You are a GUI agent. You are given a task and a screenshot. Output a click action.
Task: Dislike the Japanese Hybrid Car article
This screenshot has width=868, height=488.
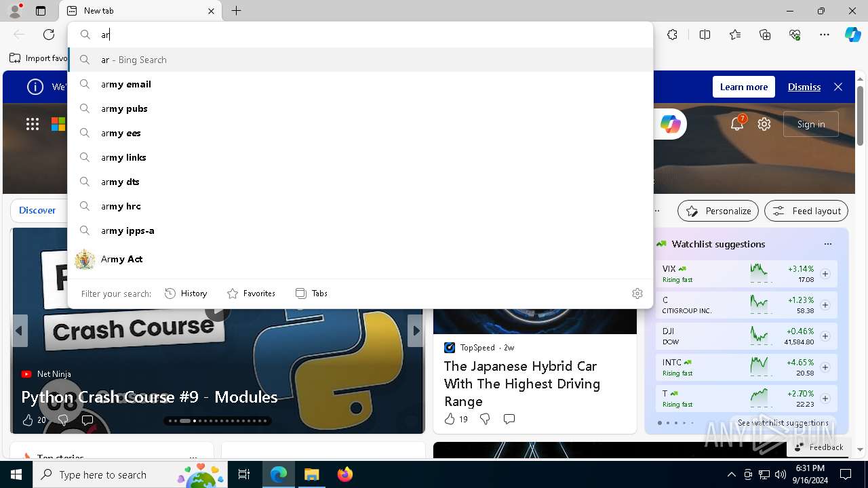(x=485, y=419)
